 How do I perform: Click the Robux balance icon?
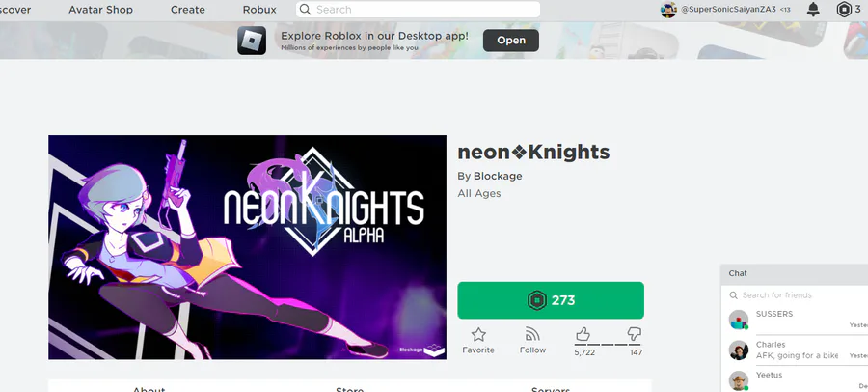(844, 10)
